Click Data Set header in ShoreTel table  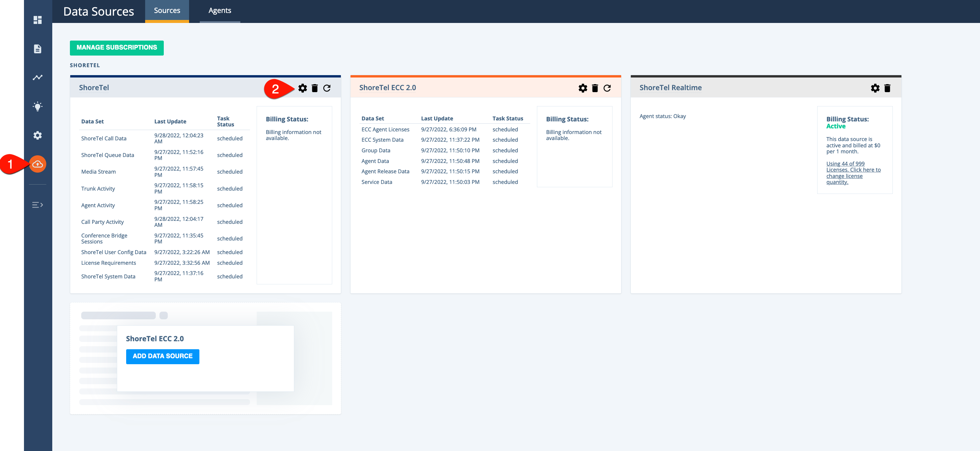(93, 122)
